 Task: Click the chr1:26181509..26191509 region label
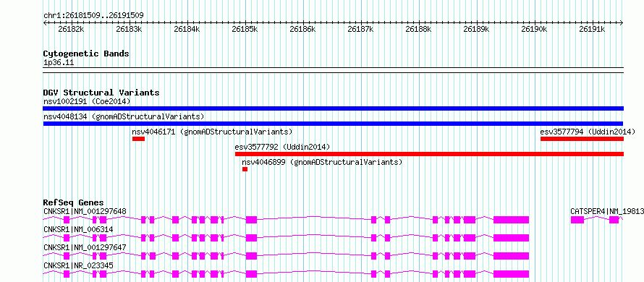tap(93, 15)
